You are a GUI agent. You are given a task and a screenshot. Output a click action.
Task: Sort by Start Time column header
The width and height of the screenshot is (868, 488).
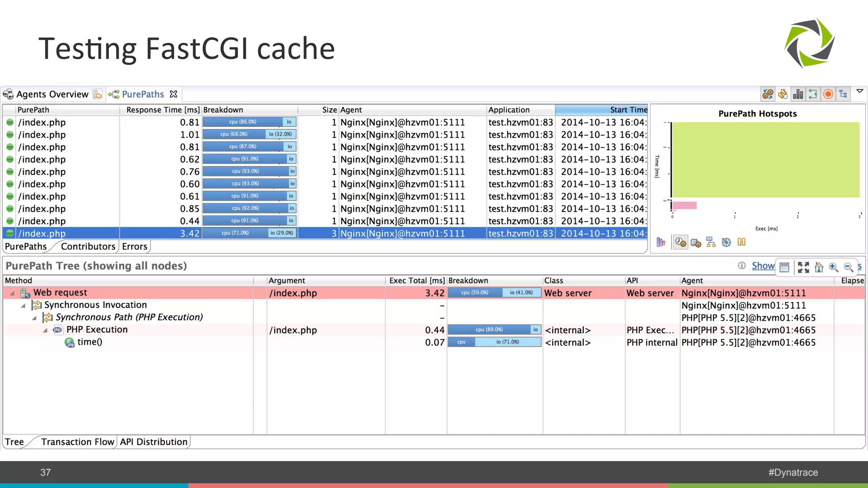coord(601,110)
